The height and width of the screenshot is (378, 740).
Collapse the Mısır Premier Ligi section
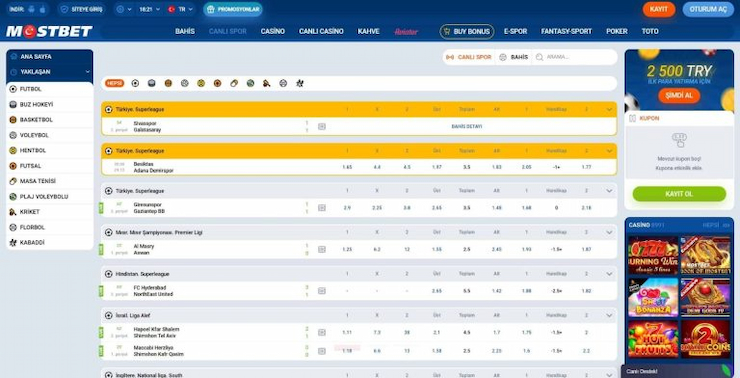coord(609,233)
